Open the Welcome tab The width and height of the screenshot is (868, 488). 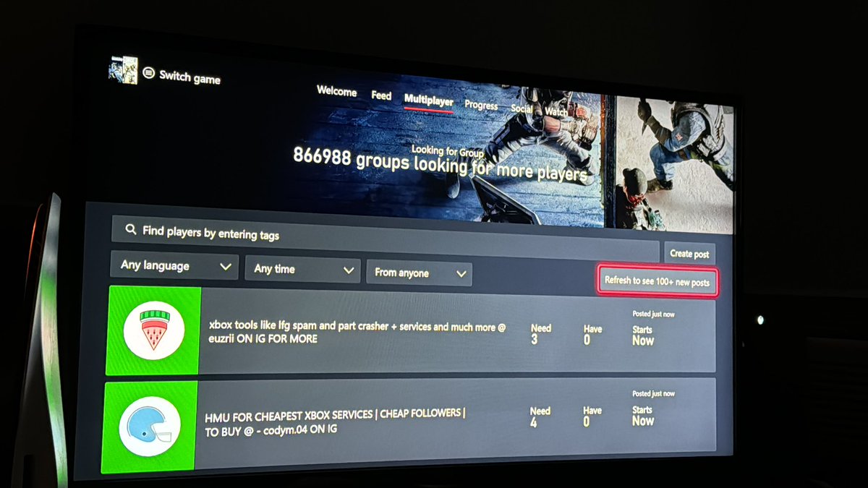coord(337,92)
